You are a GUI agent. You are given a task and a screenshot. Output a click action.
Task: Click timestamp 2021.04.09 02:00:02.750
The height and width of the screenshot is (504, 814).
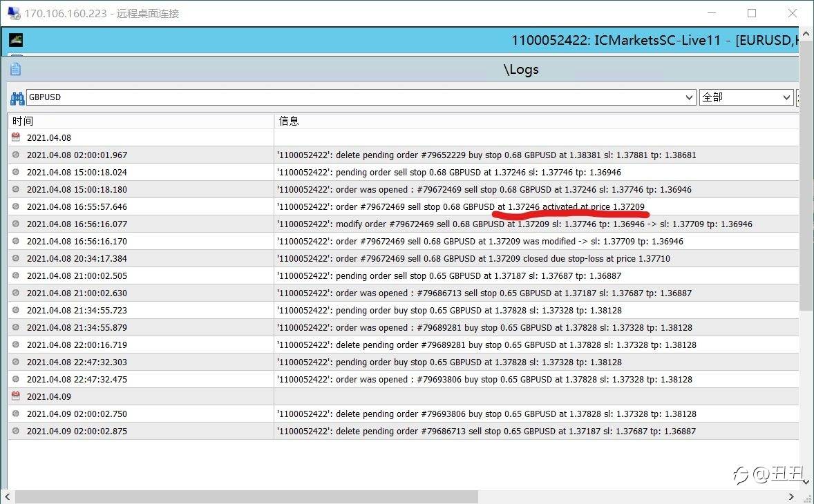[77, 414]
